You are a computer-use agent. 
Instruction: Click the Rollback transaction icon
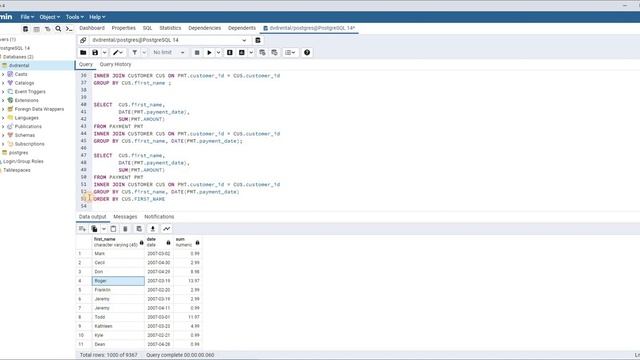[x=274, y=53]
